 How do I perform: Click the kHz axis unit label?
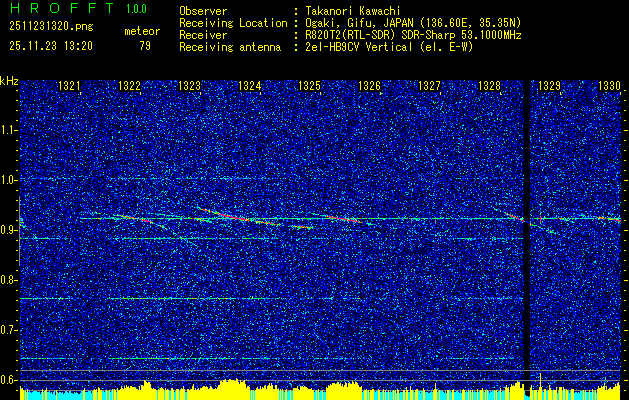point(9,81)
